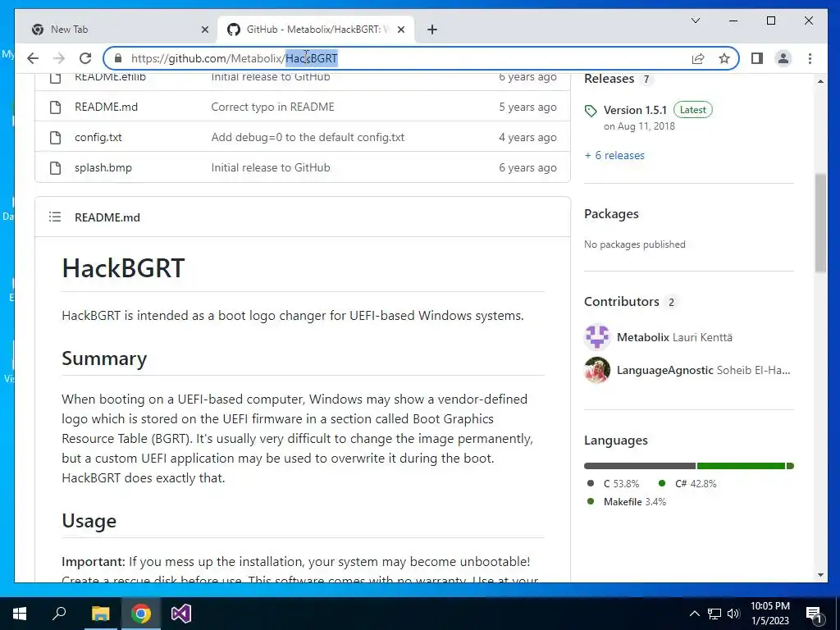Open the Releases heading link
Screen dimensions: 840x630
(609, 79)
